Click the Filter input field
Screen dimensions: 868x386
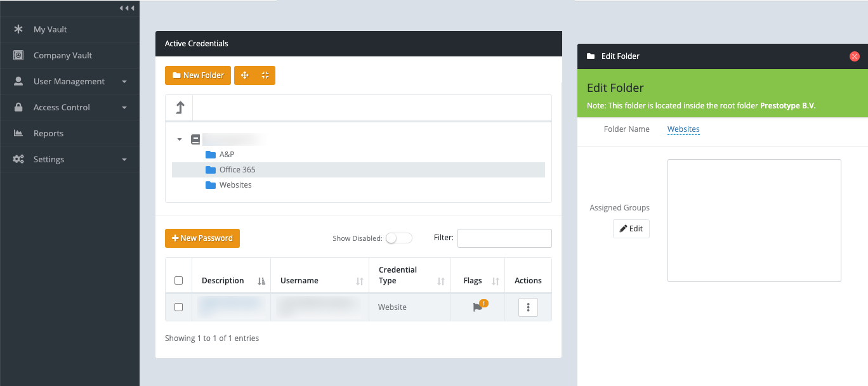[x=504, y=238]
